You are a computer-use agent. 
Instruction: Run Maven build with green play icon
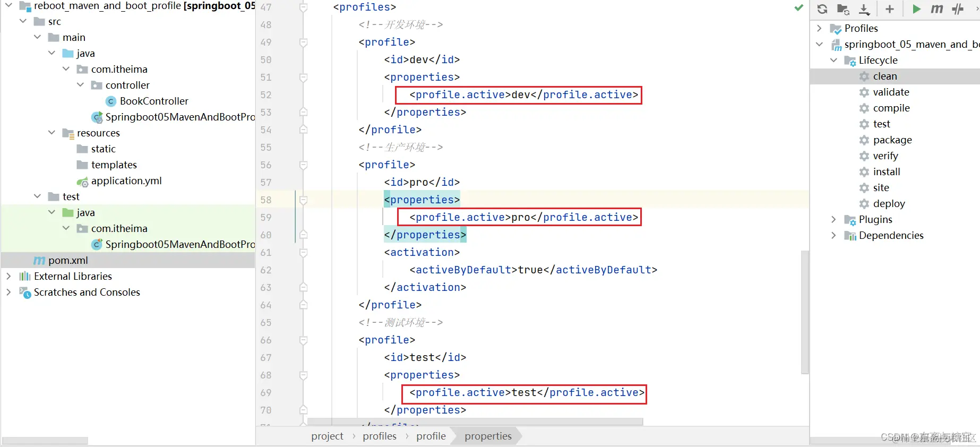(916, 9)
